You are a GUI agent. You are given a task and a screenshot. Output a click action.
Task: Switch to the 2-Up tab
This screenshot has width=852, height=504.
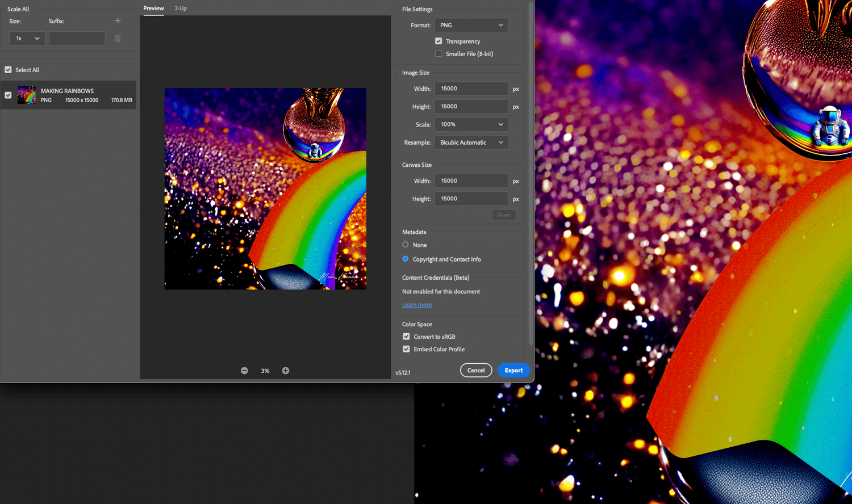point(181,9)
